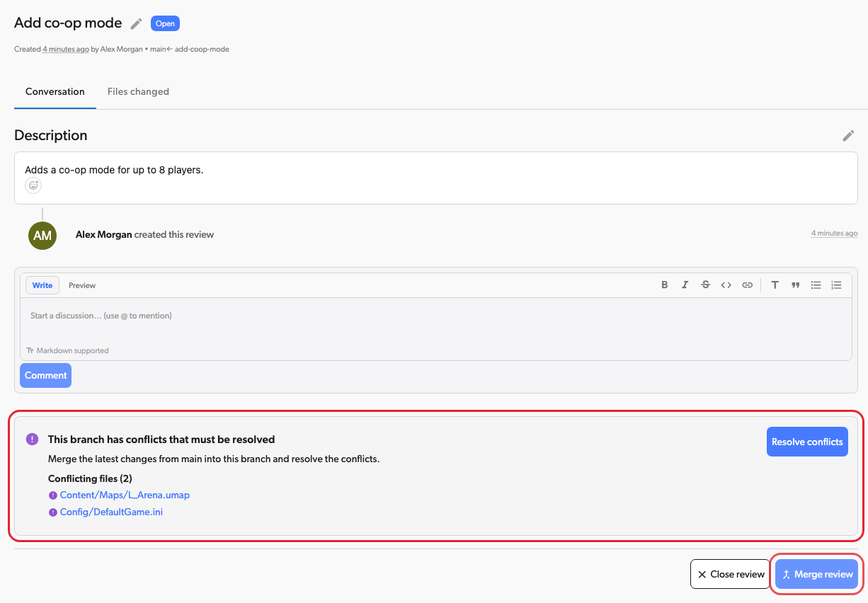This screenshot has width=868, height=603.
Task: Click the description text about 8 players
Action: [114, 170]
